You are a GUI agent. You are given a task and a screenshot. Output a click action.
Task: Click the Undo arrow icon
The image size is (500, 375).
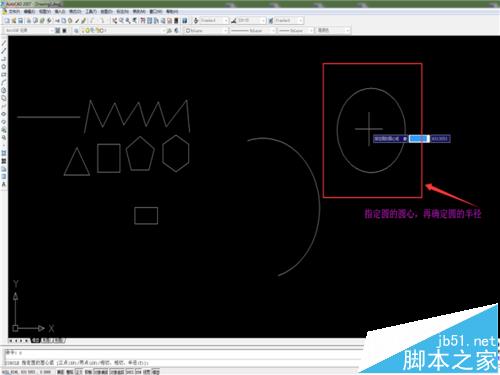point(92,20)
